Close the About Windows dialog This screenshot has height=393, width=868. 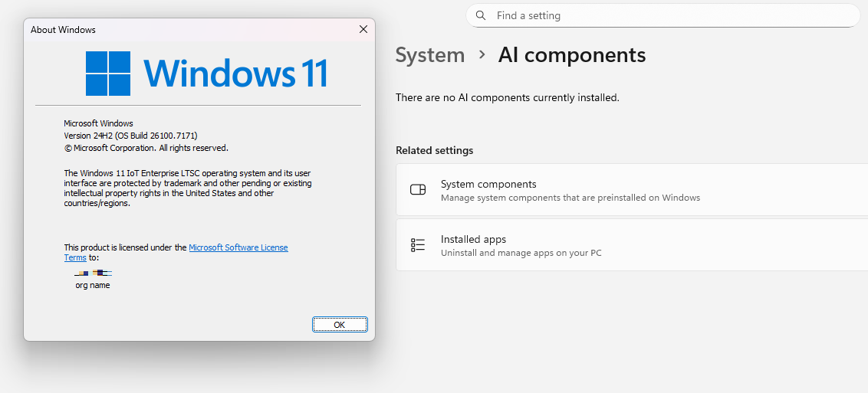(x=363, y=29)
